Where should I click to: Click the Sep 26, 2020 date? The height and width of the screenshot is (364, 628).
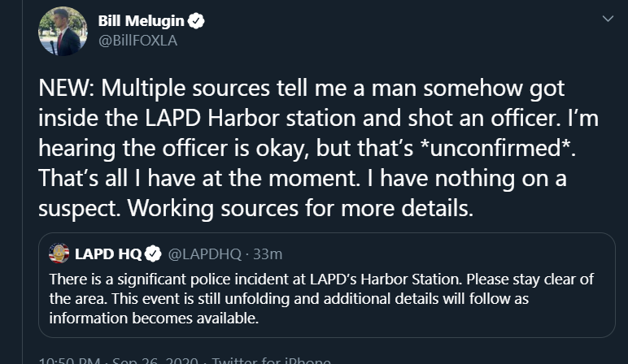tap(155, 360)
